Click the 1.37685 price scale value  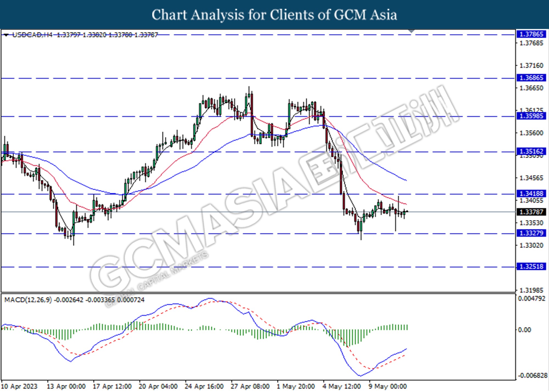pyautogui.click(x=531, y=43)
